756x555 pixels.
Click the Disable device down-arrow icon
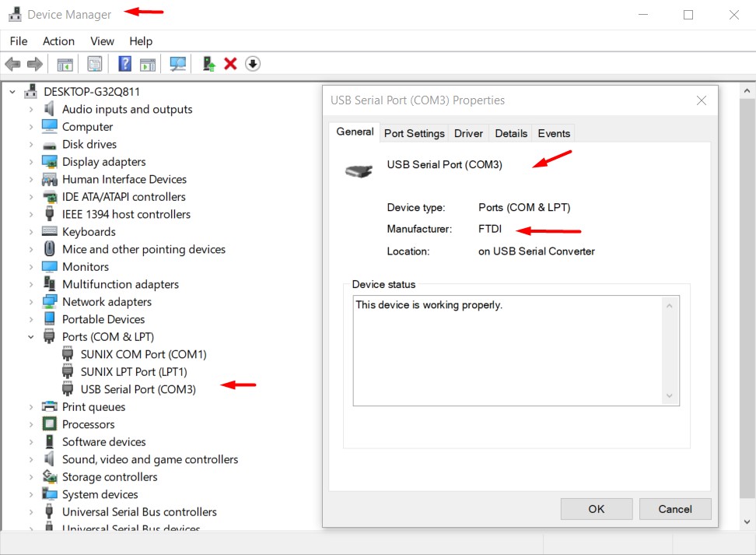point(253,64)
